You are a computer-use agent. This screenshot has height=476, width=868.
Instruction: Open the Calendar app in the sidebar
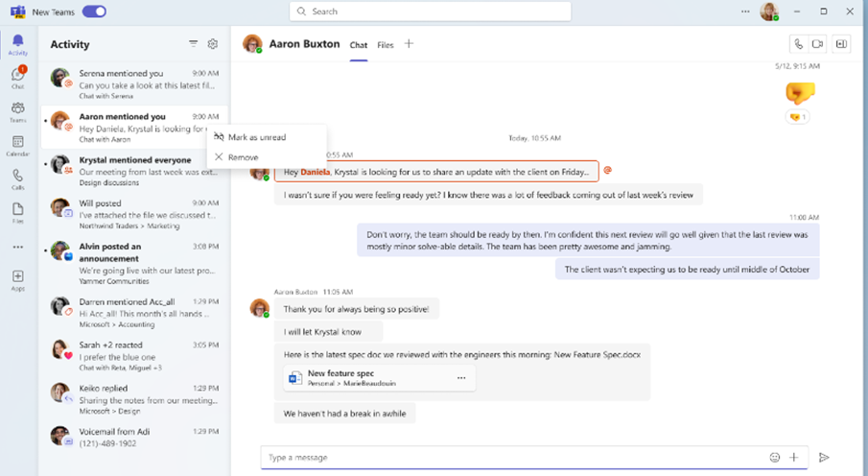17,146
